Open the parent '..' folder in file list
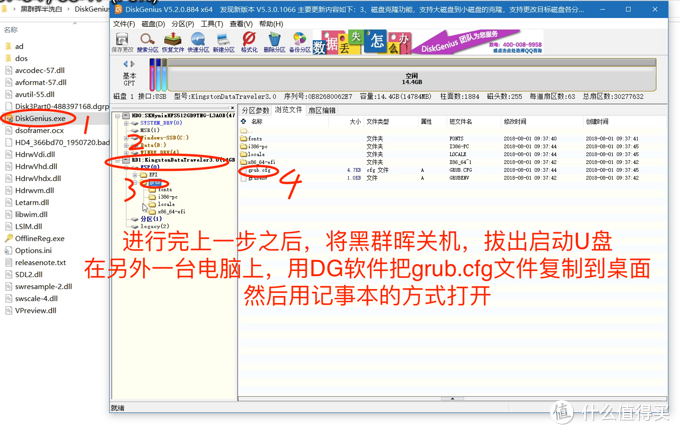The width and height of the screenshot is (680, 435). tap(244, 131)
